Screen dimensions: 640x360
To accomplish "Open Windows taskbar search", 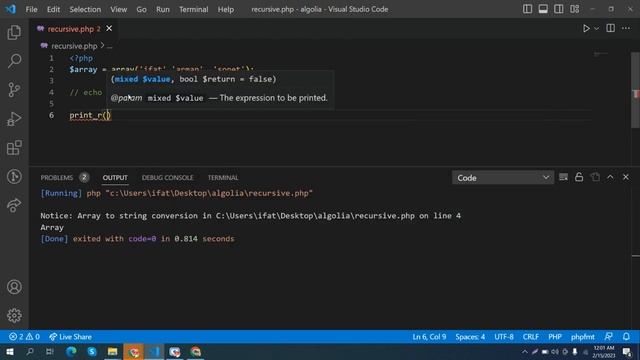I will [x=30, y=351].
